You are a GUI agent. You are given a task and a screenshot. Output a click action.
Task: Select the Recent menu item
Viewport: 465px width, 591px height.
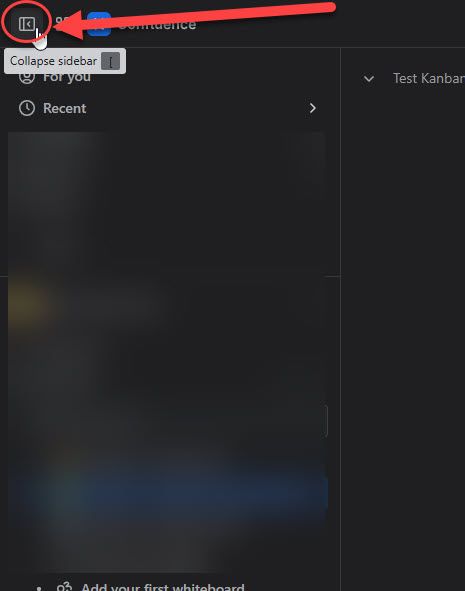[x=64, y=109]
